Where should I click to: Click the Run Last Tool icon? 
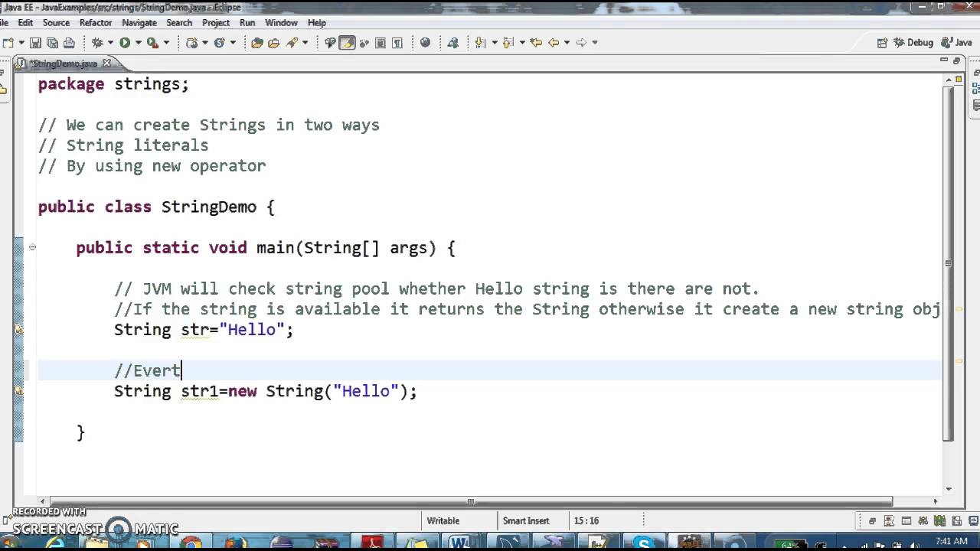click(x=152, y=43)
